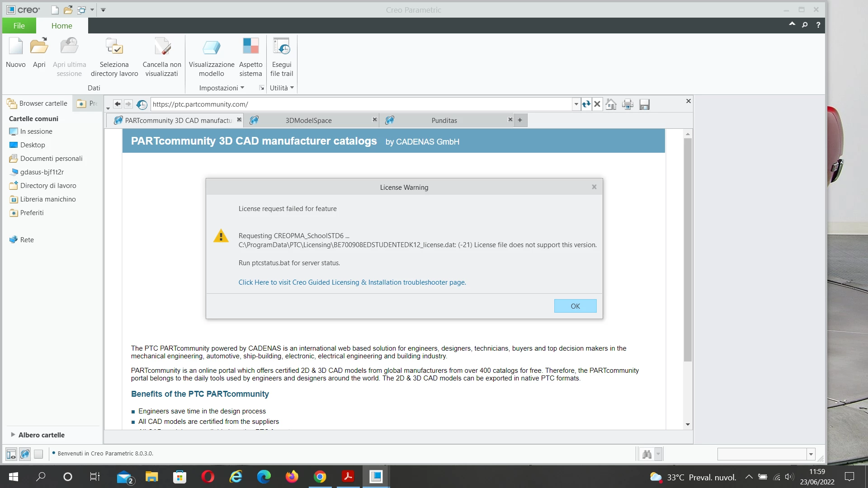This screenshot has width=868, height=488.
Task: Toggle navigator panel icon in status bar
Action: pos(11,454)
